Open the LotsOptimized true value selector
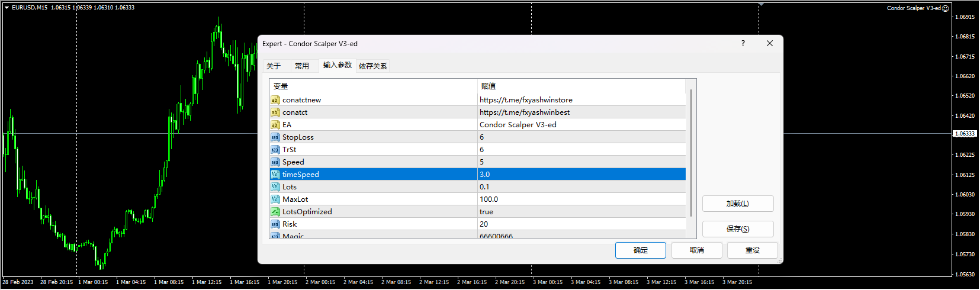The width and height of the screenshot is (980, 290). (580, 212)
